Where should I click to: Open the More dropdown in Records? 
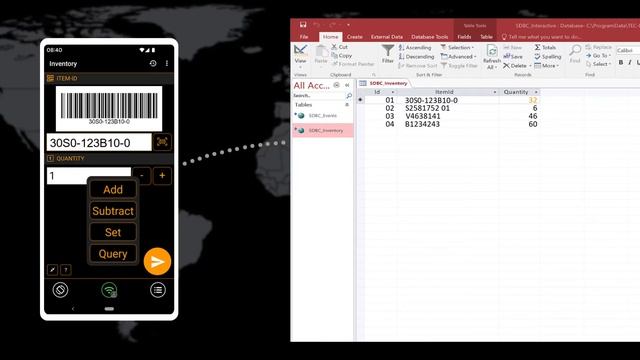pyautogui.click(x=547, y=66)
